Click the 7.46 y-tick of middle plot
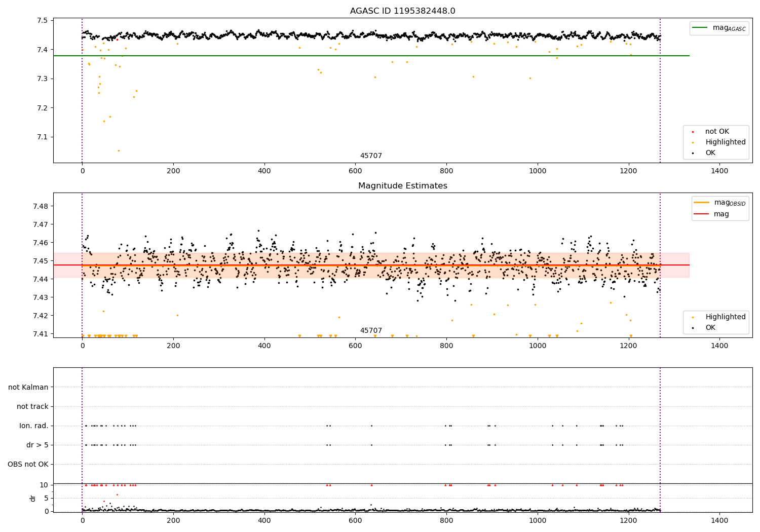The image size is (760, 532). click(x=41, y=243)
